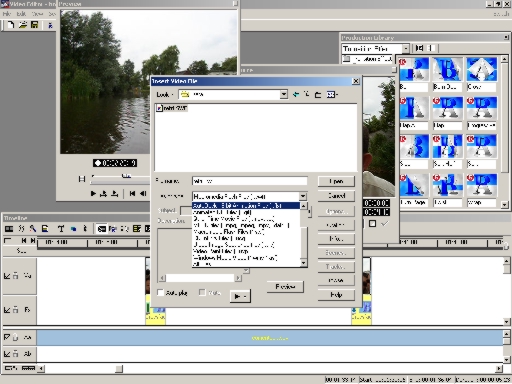Image resolution: width=512 pixels, height=384 pixels.
Task: Select the title clip 'T' tool in the Timeline toolbar
Action: point(61,229)
